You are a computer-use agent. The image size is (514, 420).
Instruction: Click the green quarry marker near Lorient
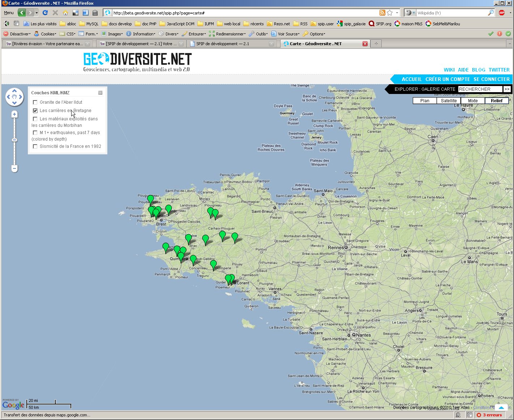pyautogui.click(x=232, y=279)
